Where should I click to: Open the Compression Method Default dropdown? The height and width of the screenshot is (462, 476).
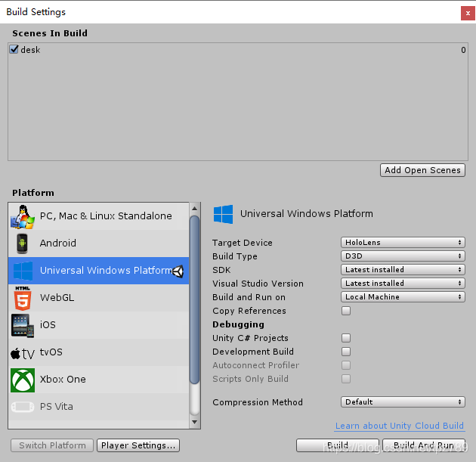point(403,402)
